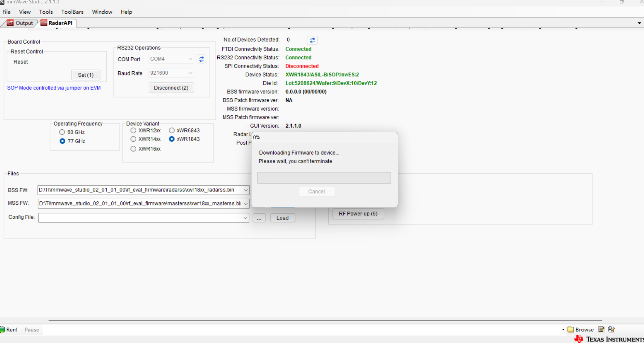Click the horizontal scrollbar above the script bar
This screenshot has width=644, height=343.
coord(325,320)
